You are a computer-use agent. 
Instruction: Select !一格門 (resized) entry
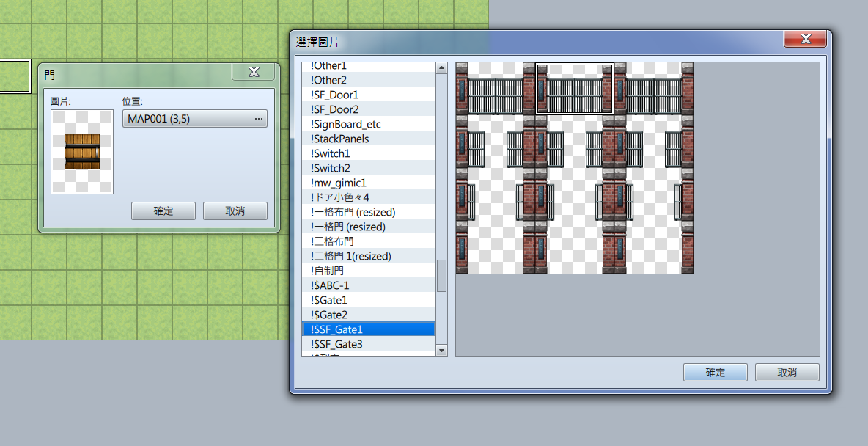click(369, 227)
